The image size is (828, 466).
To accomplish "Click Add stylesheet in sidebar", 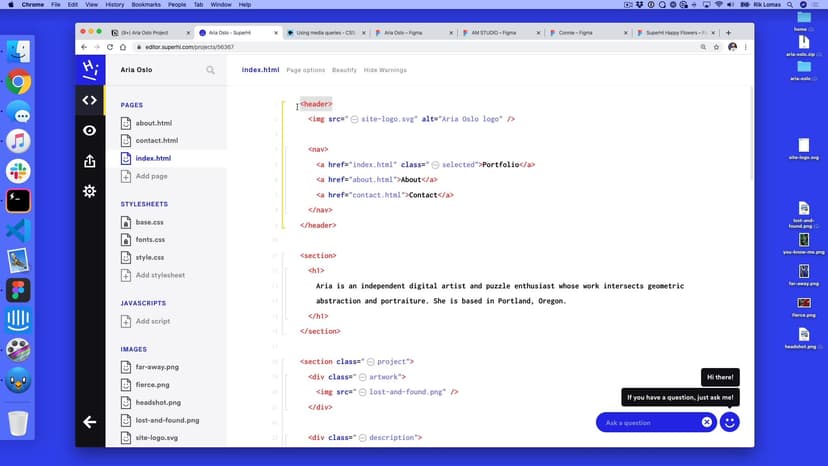I will click(x=160, y=275).
